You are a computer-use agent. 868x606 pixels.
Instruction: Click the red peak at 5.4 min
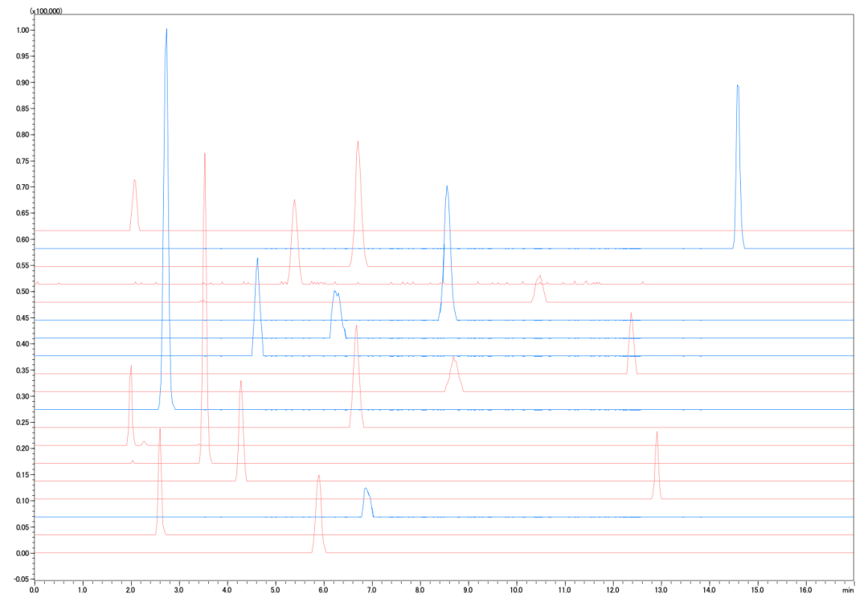(294, 201)
